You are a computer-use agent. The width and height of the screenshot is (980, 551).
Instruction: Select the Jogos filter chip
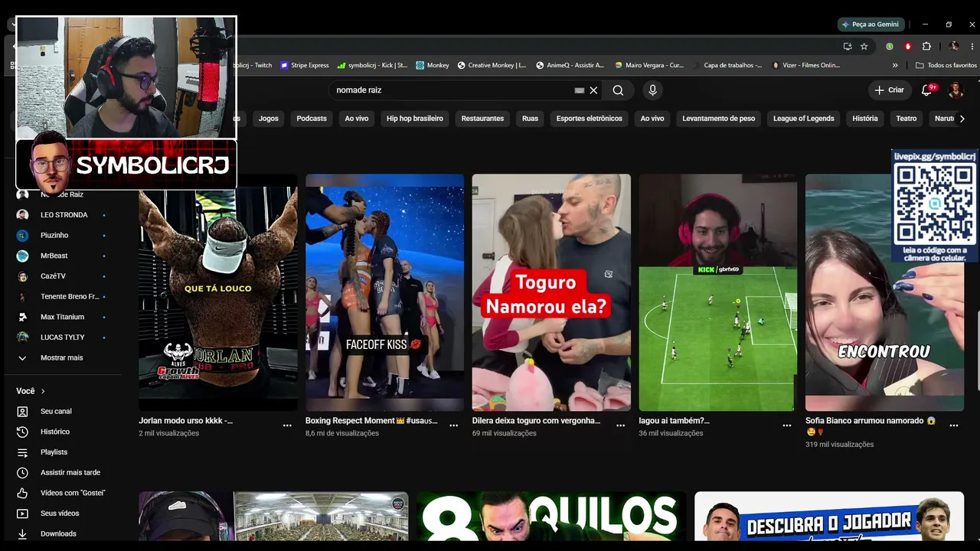click(269, 119)
